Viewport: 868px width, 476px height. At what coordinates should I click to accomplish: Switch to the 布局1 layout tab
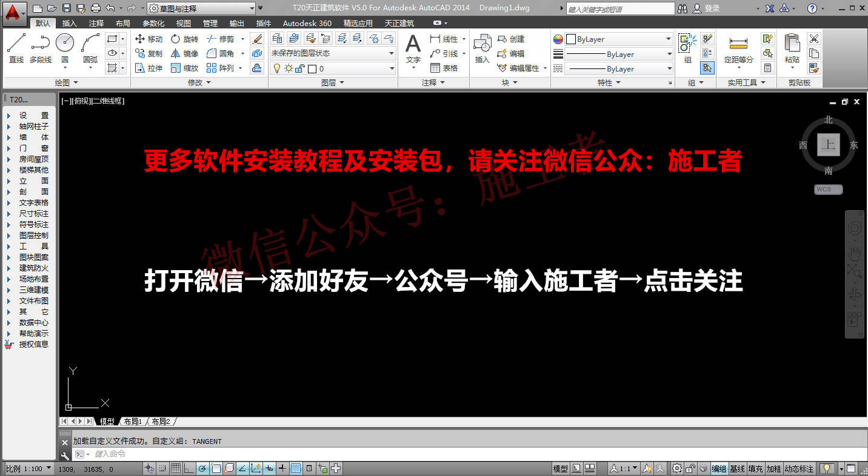pos(133,421)
